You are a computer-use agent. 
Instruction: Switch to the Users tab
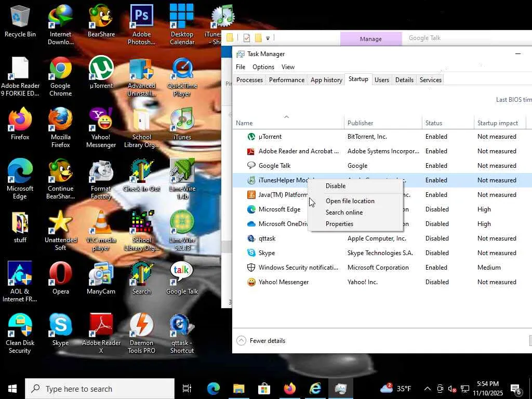click(382, 79)
